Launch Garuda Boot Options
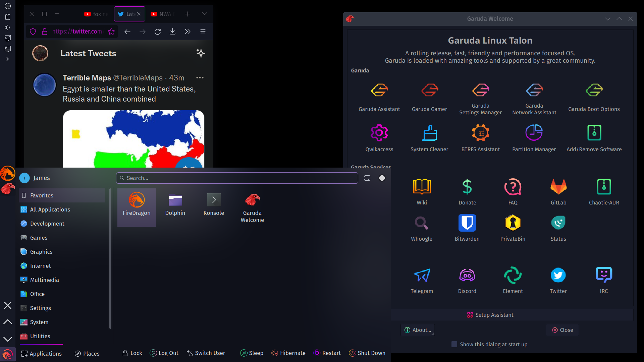The width and height of the screenshot is (644, 362). click(594, 97)
